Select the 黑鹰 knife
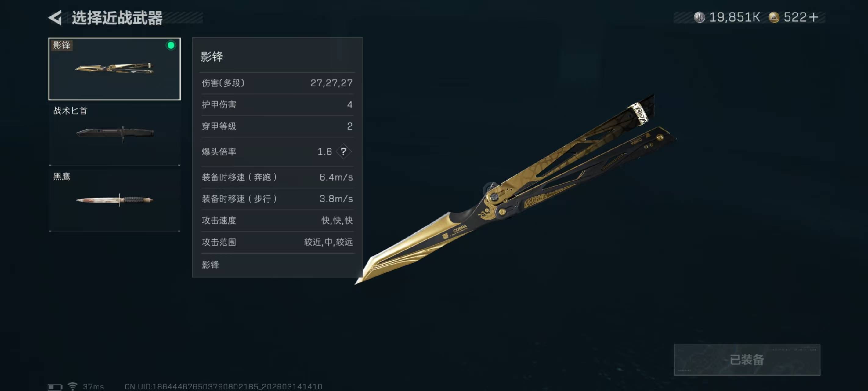The height and width of the screenshot is (391, 868). (114, 200)
